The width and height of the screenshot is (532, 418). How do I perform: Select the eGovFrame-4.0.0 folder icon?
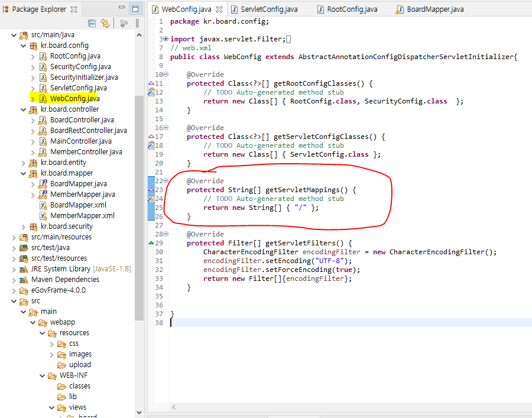24,291
